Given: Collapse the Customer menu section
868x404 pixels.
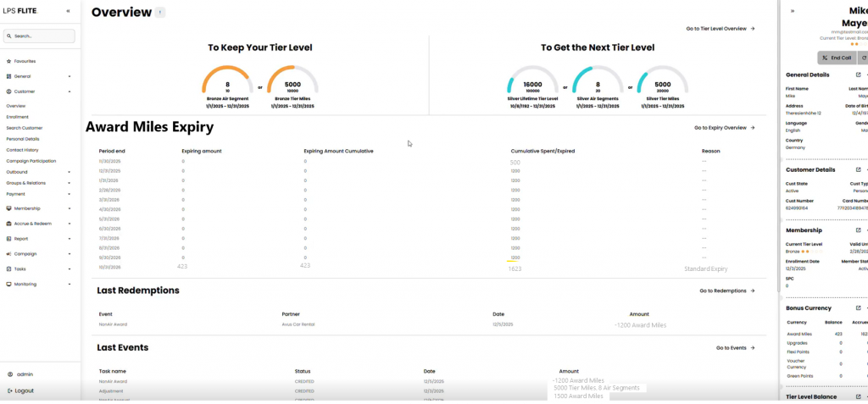Looking at the screenshot, I should click(70, 91).
